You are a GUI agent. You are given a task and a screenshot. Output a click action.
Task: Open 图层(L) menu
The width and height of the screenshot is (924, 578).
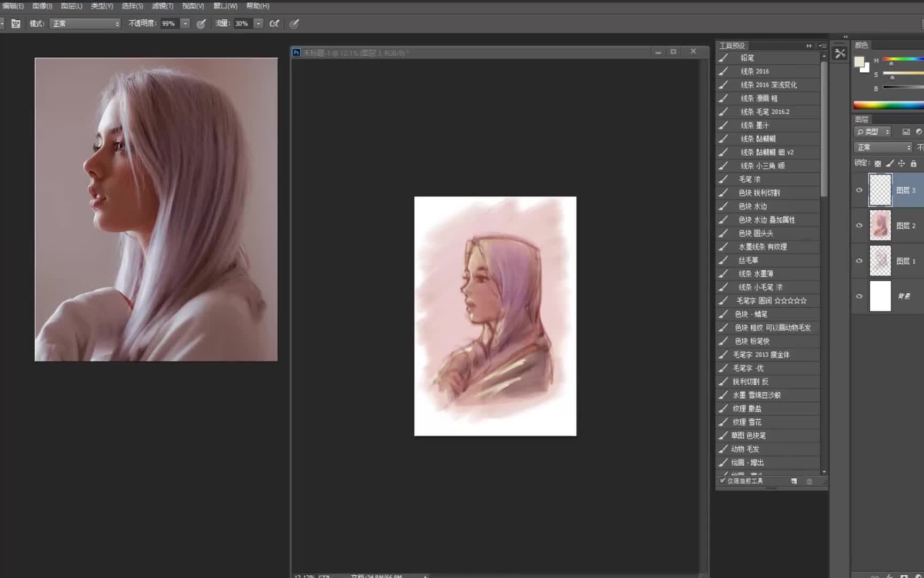[72, 6]
